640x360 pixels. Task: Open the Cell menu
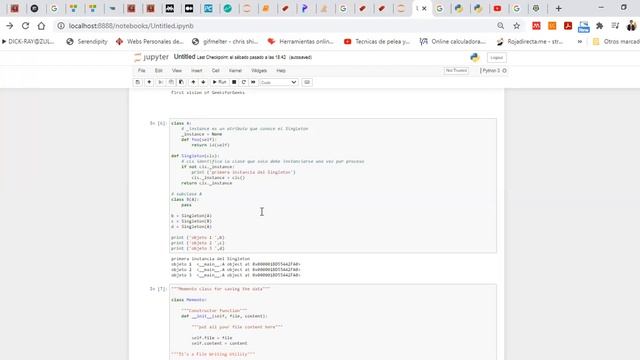[216, 71]
